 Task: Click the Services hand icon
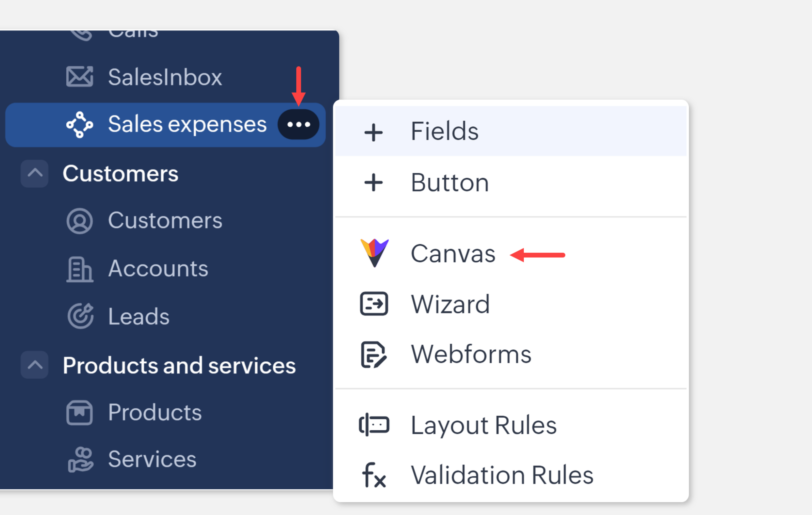80,460
